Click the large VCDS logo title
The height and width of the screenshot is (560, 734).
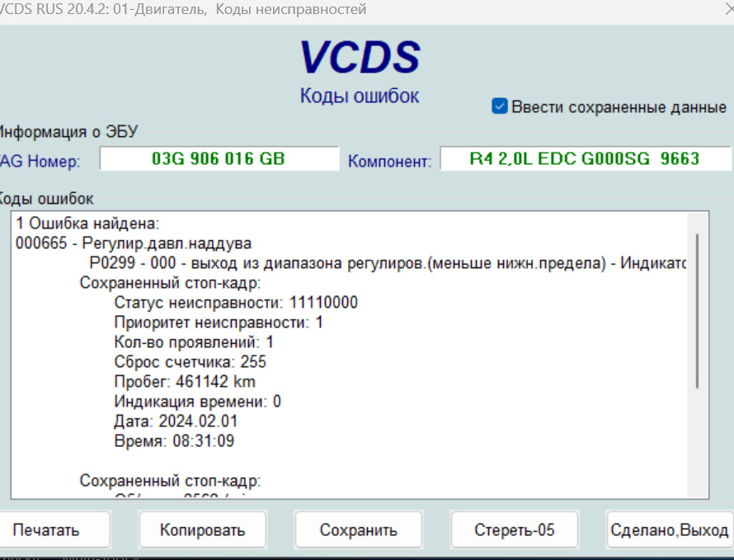360,57
